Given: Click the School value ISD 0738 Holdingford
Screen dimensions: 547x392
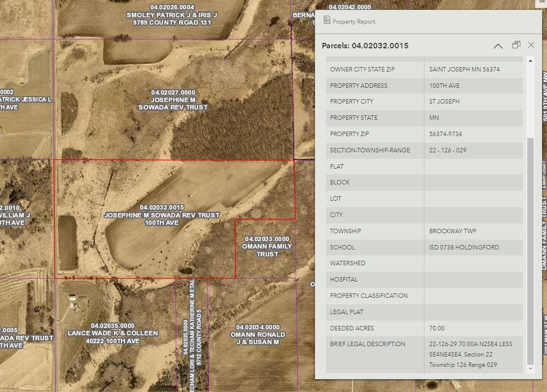Looking at the screenshot, I should pyautogui.click(x=464, y=247).
